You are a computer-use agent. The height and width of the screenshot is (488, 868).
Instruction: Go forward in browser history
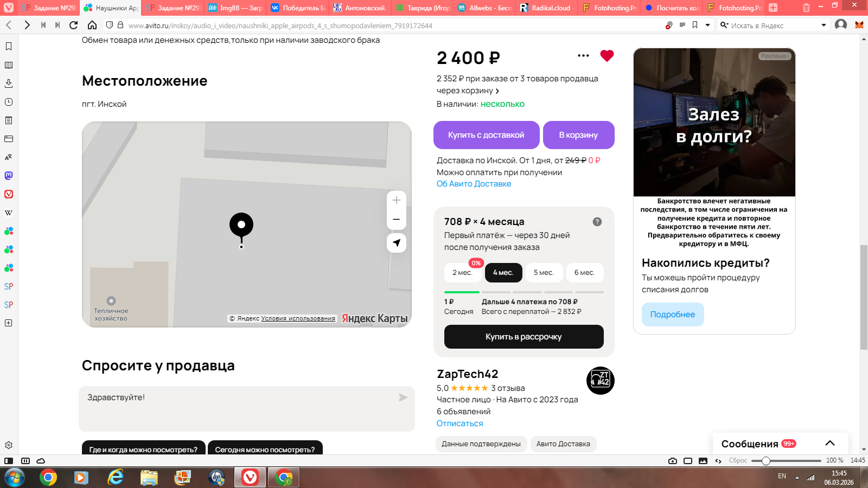click(27, 25)
